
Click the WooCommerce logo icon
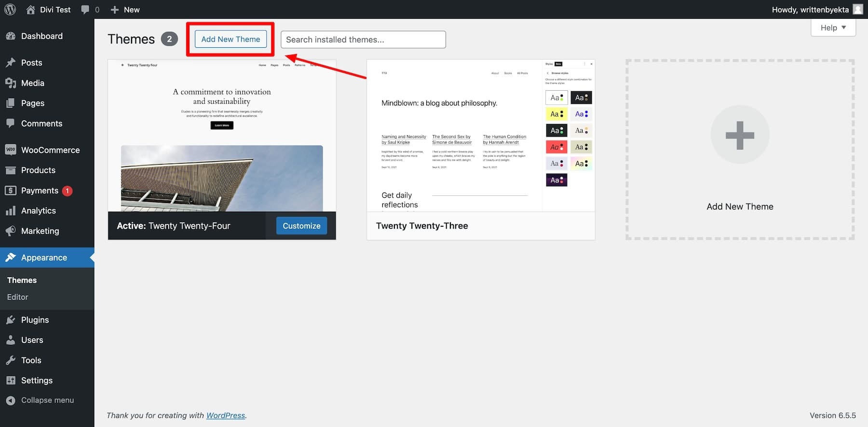(11, 150)
